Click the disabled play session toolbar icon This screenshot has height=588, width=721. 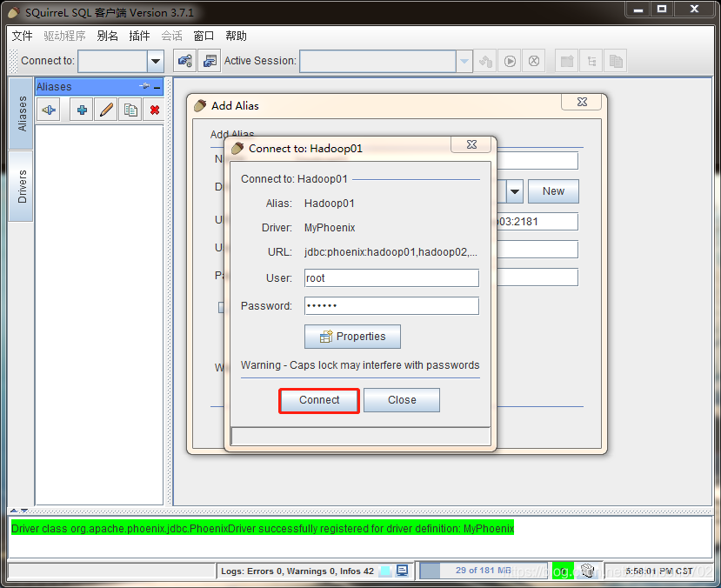510,61
